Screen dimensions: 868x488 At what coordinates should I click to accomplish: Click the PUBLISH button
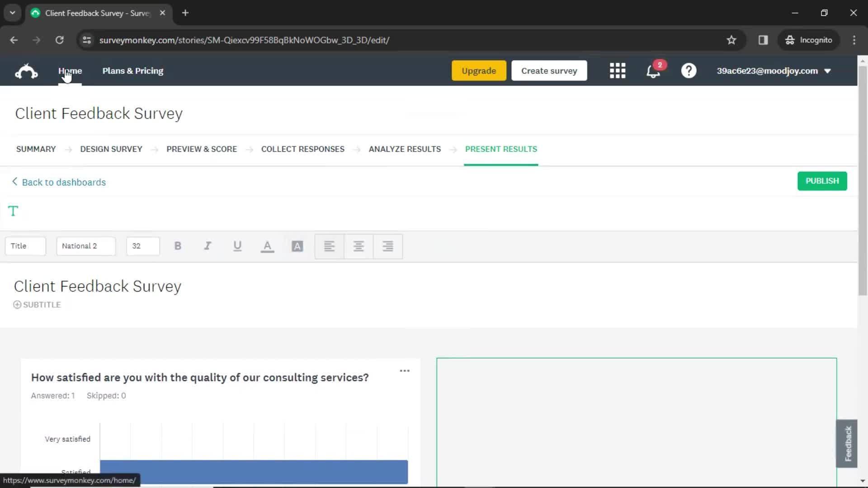pos(822,180)
